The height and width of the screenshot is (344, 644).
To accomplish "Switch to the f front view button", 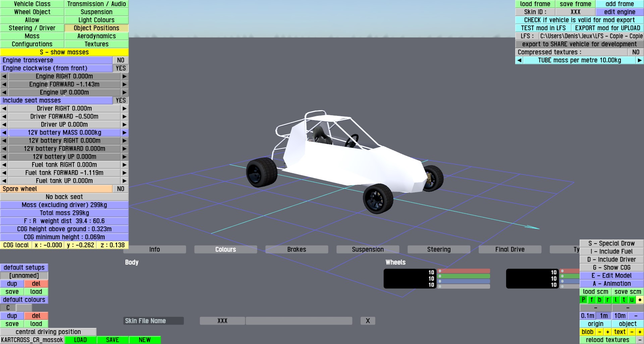I will [x=591, y=300].
